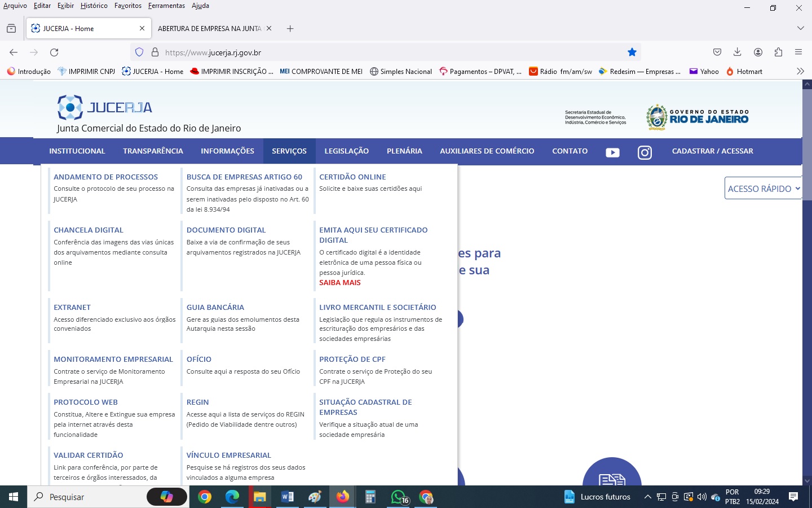Open the Firefox hamburger menu
Viewport: 812px width, 508px height.
point(798,52)
